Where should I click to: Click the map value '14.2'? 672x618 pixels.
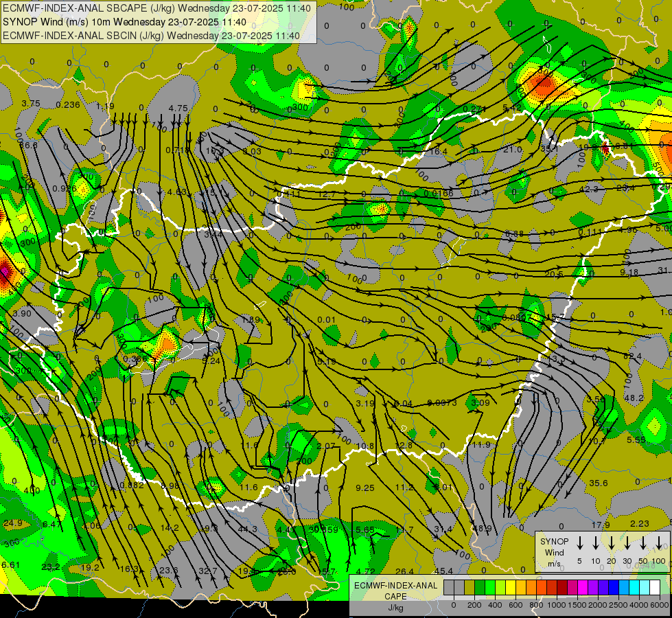170,527
